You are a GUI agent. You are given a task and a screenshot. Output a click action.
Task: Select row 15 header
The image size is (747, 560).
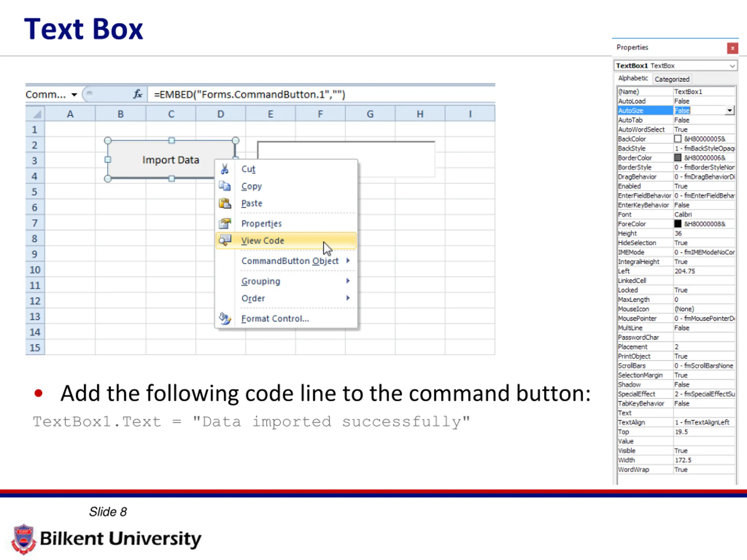coord(35,347)
